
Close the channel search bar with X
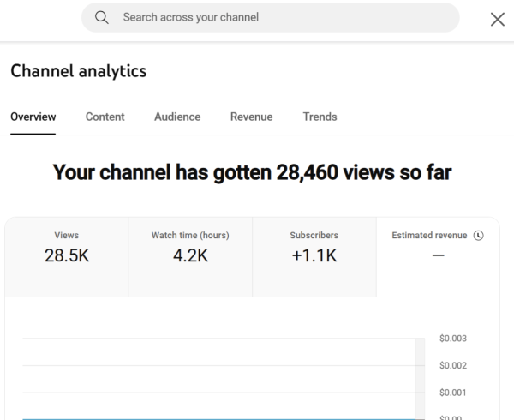[x=496, y=19]
